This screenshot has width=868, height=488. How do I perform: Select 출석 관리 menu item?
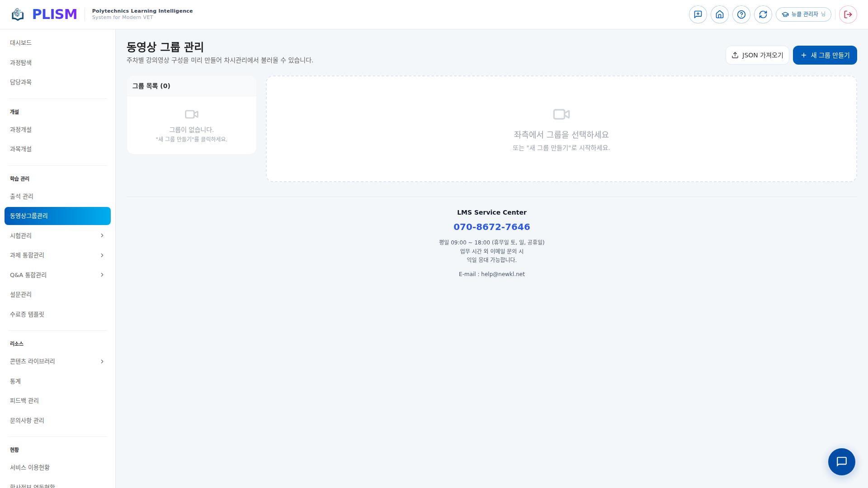[x=22, y=196]
